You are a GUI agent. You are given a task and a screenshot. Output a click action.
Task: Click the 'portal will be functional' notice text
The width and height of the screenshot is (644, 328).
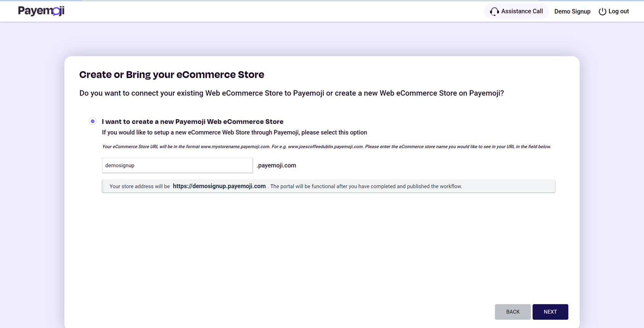(x=366, y=187)
